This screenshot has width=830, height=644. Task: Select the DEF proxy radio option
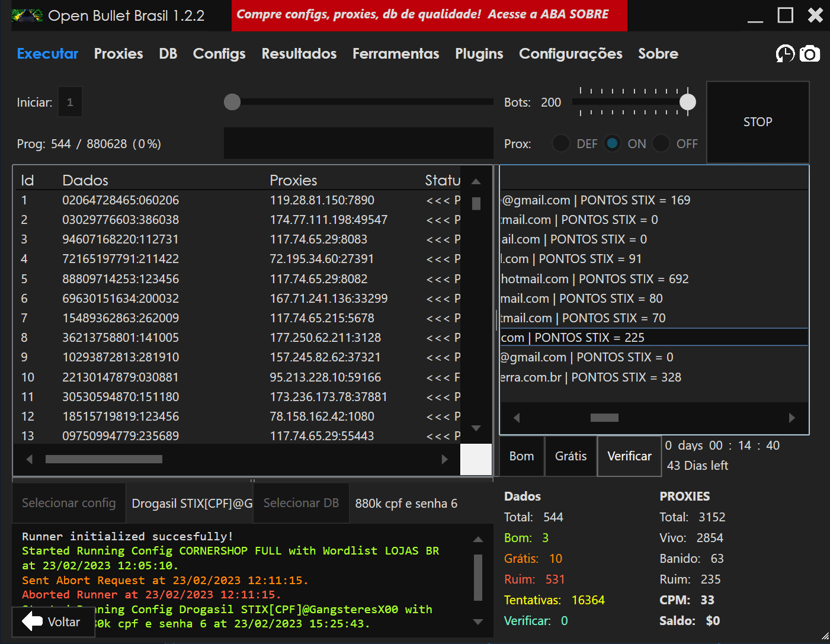pyautogui.click(x=560, y=143)
